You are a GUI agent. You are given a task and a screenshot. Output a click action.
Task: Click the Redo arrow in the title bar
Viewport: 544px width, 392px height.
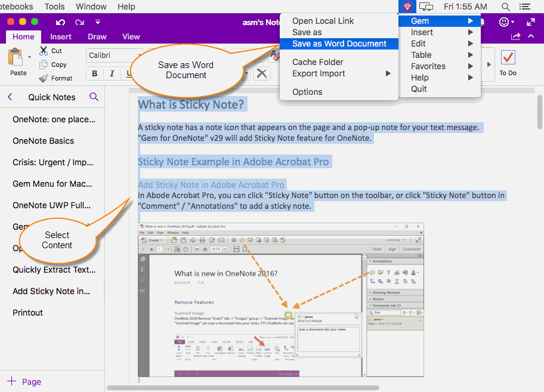(x=79, y=22)
